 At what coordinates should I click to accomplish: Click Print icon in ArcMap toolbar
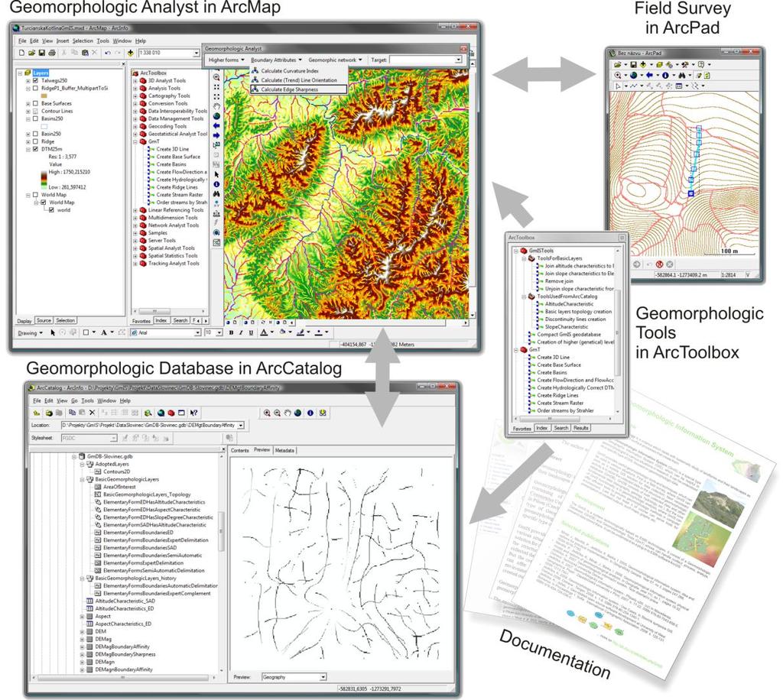[52, 53]
